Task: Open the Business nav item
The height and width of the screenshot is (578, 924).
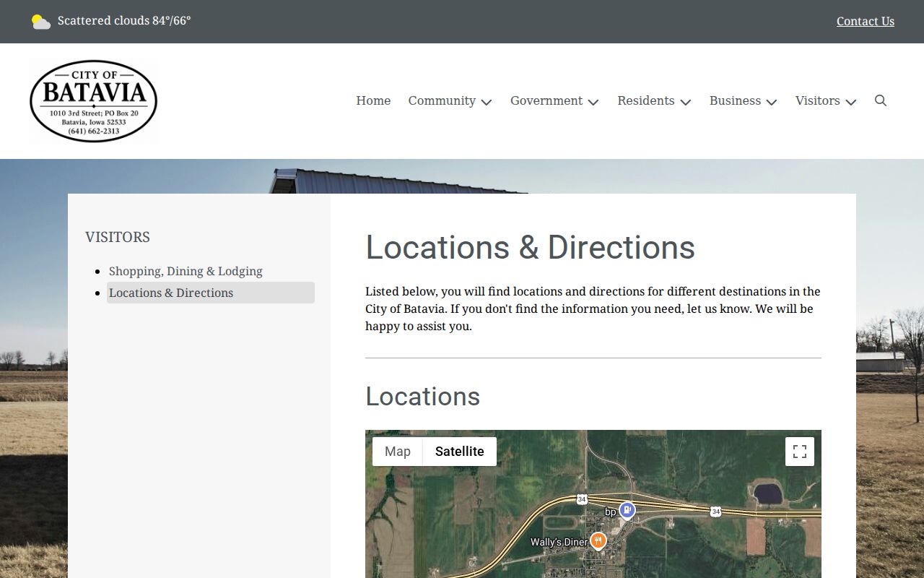Action: [x=735, y=100]
